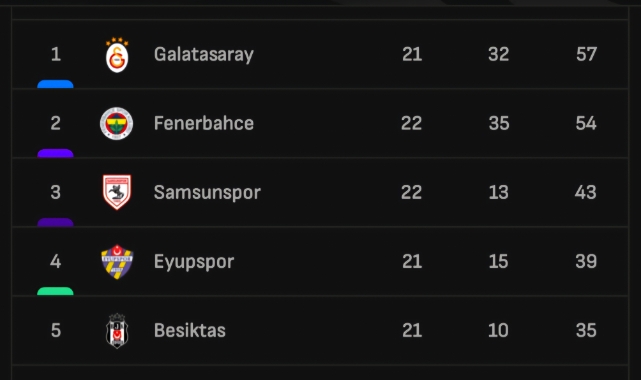Click Besiktas' goal difference 10

(x=498, y=331)
